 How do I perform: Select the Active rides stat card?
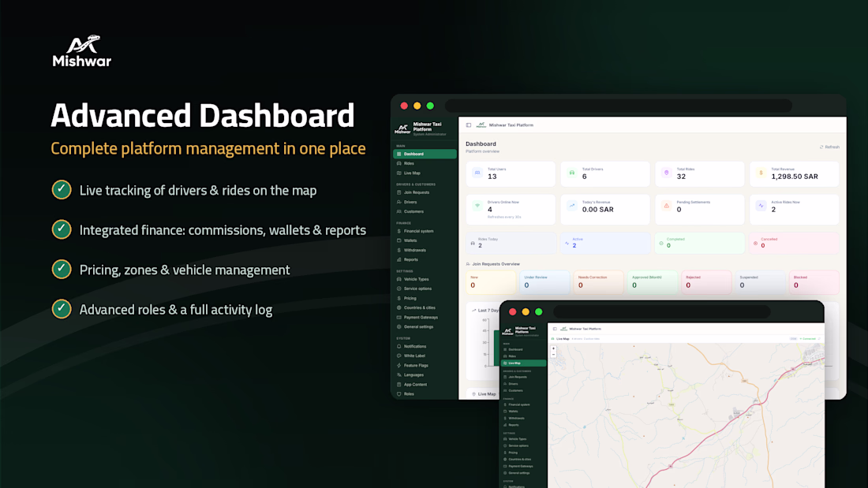[x=605, y=243]
